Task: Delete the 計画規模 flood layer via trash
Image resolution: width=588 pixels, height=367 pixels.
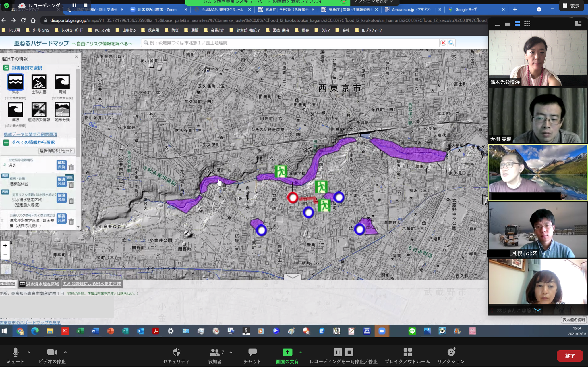Action: tap(71, 222)
